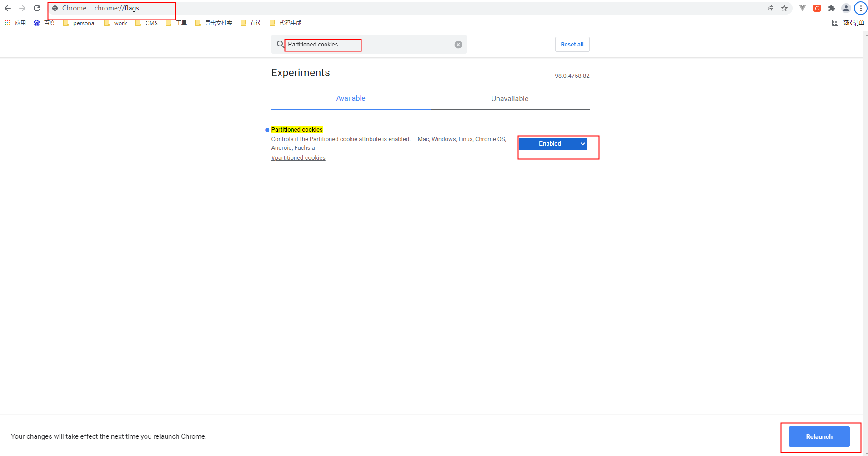Clear the flags search with the X icon
The height and width of the screenshot is (456, 868).
[458, 44]
